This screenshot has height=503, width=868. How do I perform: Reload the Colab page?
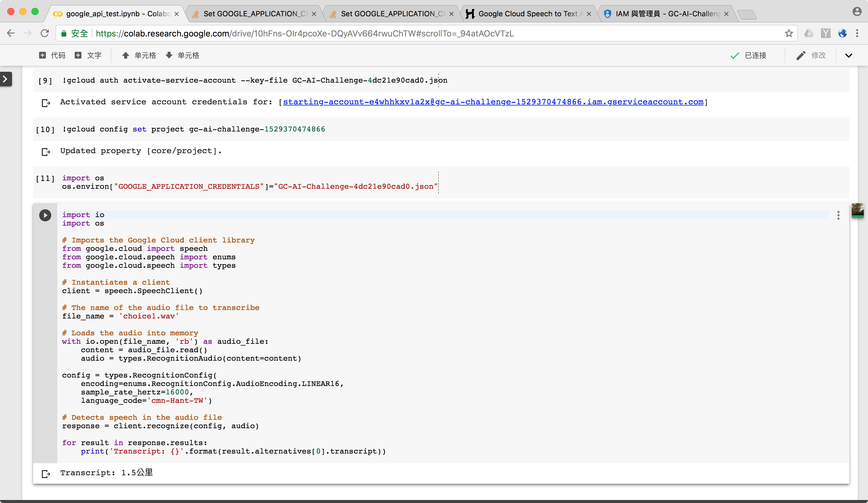point(45,33)
